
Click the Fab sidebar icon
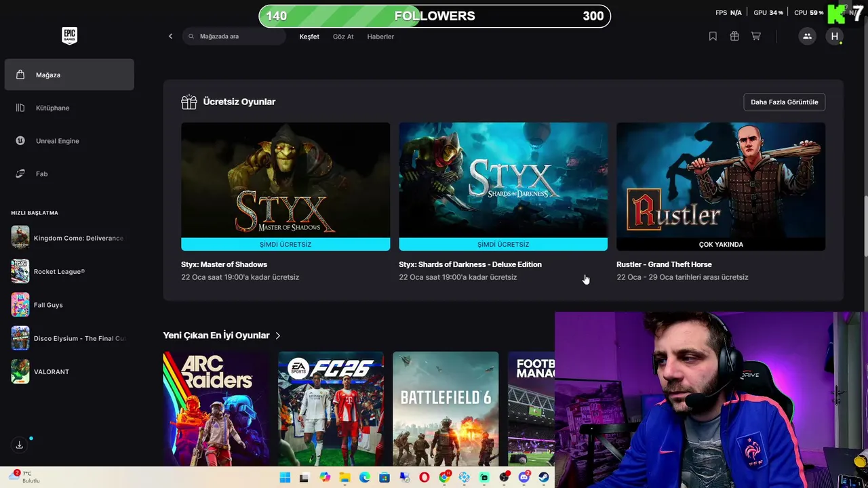[20, 174]
